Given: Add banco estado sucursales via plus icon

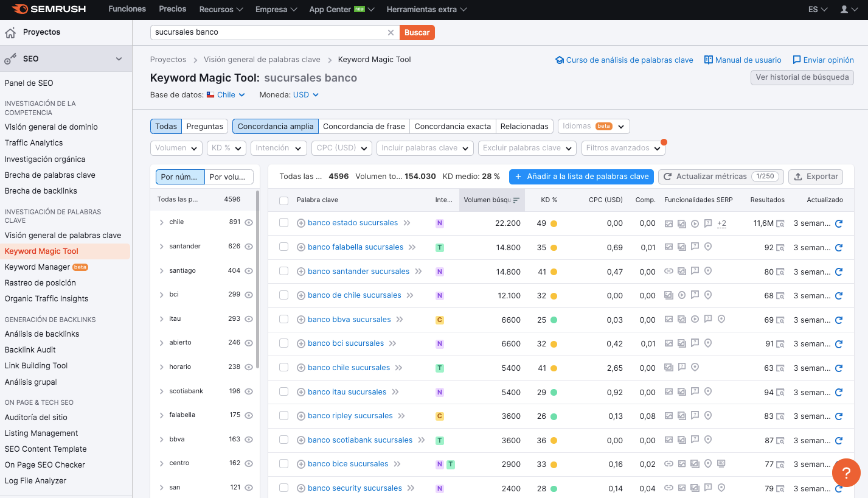Looking at the screenshot, I should (301, 223).
